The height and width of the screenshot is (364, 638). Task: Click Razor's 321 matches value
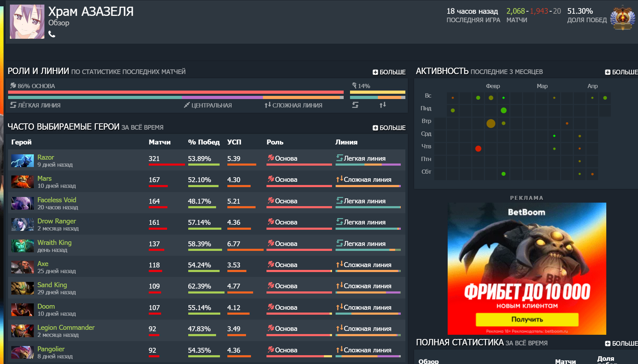tap(154, 159)
